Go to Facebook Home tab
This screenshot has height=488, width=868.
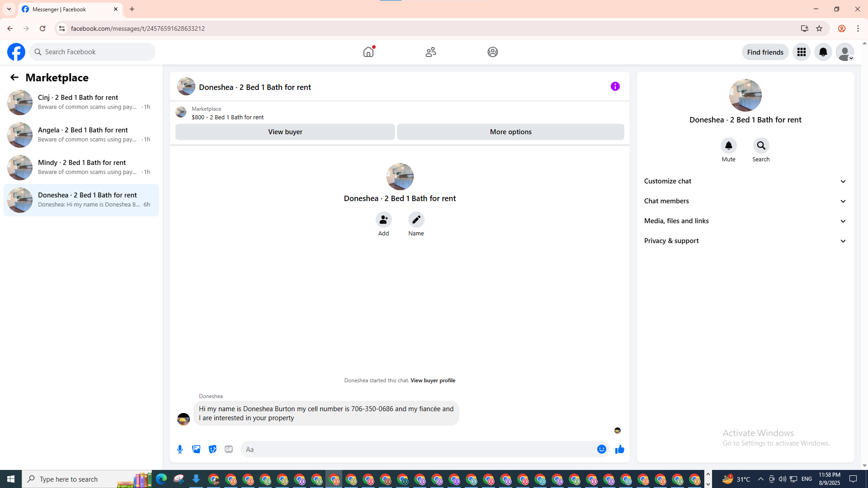point(368,52)
